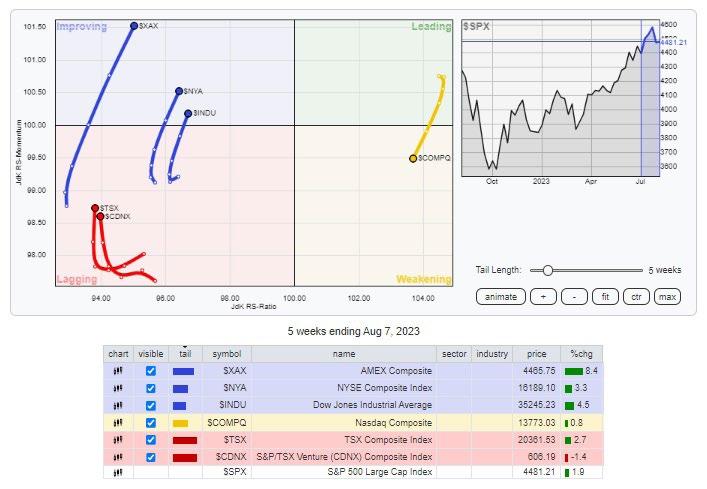Click the $COMPQ symbol cell
This screenshot has width=707, height=489.
pyautogui.click(x=227, y=423)
